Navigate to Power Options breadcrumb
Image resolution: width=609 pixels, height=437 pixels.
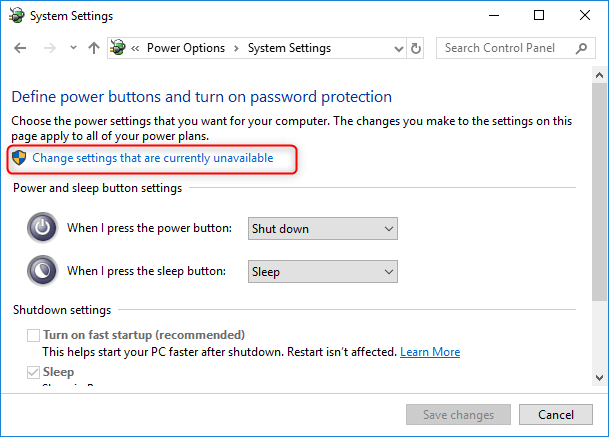(x=186, y=48)
